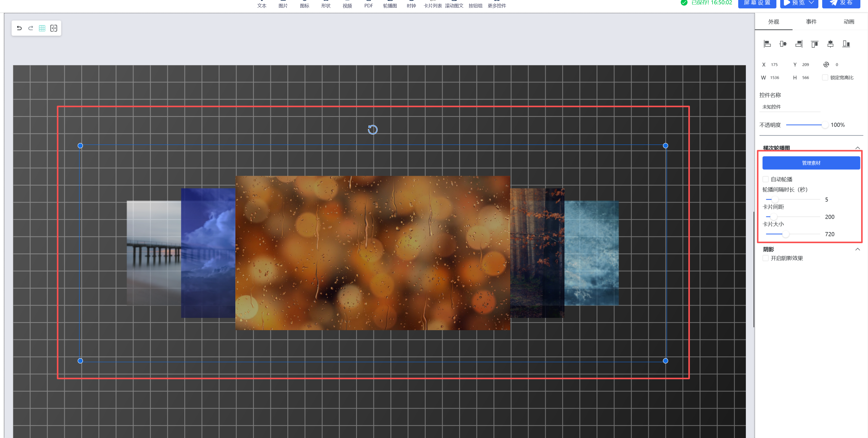Open the 预览 dropdown arrow

(x=812, y=3)
